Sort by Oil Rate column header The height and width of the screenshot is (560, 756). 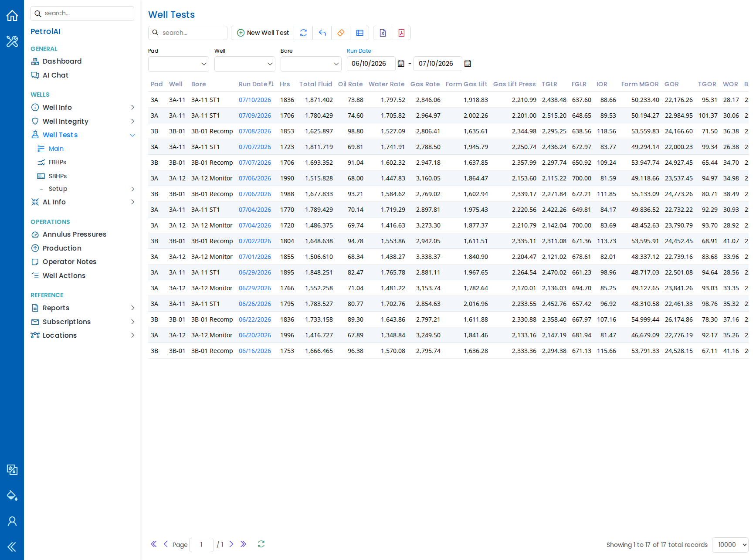click(x=350, y=84)
